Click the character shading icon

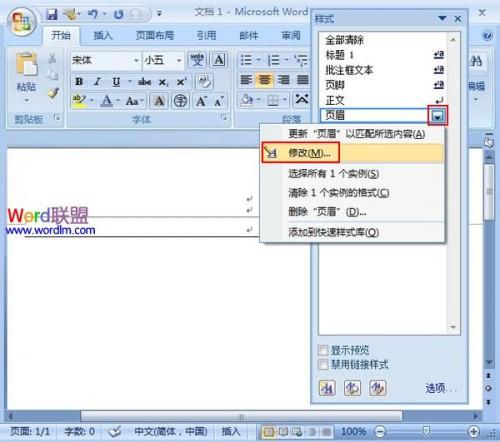(159, 100)
